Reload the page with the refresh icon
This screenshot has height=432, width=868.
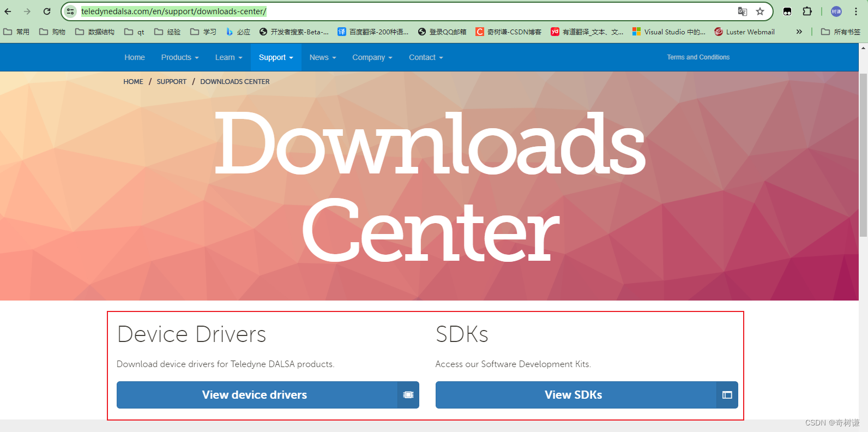pyautogui.click(x=47, y=11)
